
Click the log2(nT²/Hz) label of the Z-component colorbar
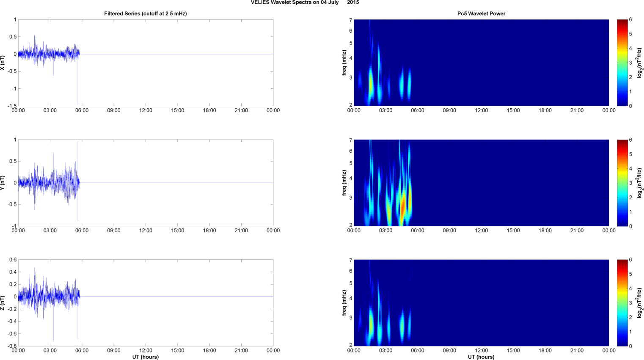pos(640,303)
